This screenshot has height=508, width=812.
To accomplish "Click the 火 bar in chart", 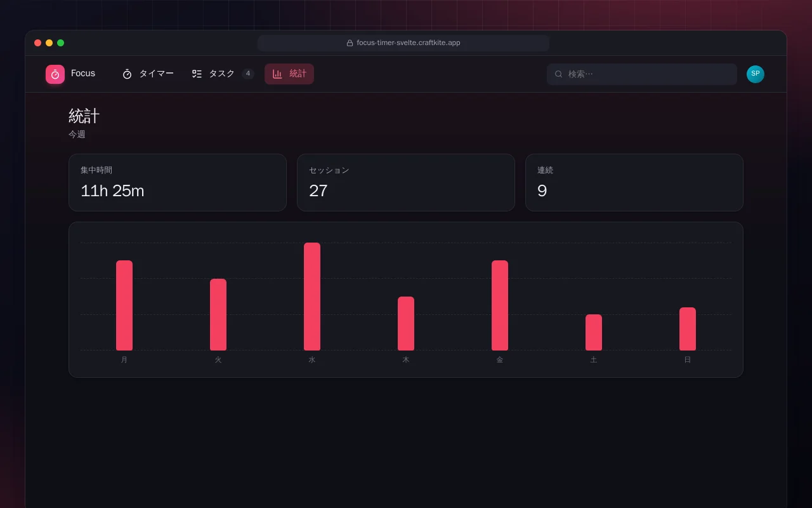I will click(218, 315).
